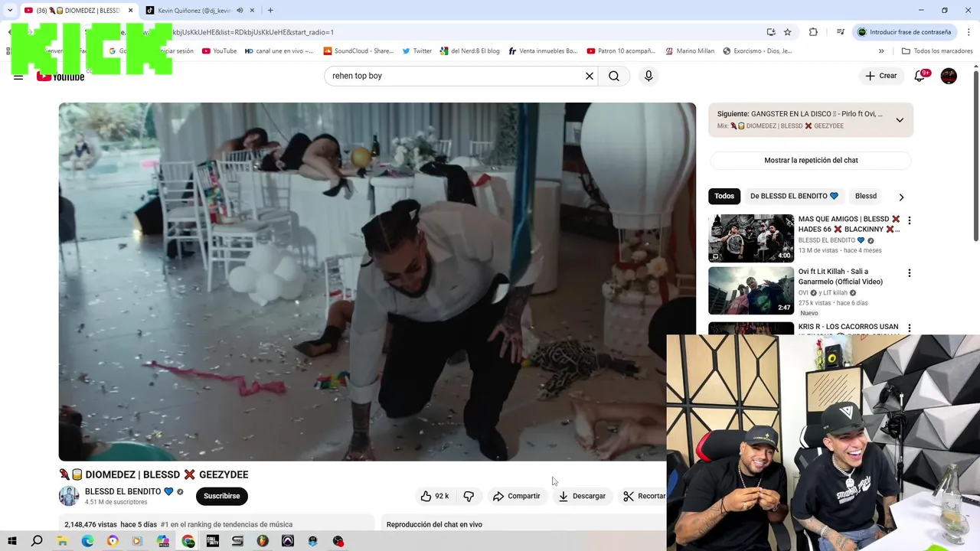Open Patron 10 acompañ... bookmark
The image size is (980, 551).
(x=621, y=51)
